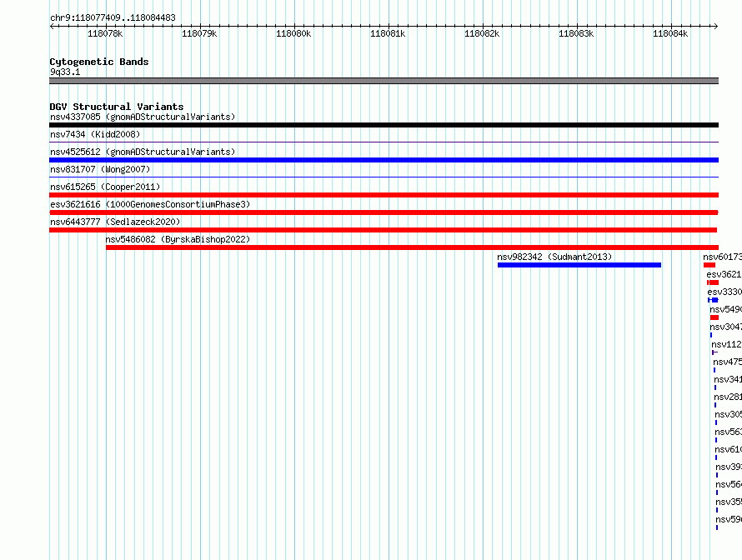Viewport: 742px width, 560px height.
Task: Click the red nsv615265 Cooper2011 variant bar
Action: click(x=384, y=195)
